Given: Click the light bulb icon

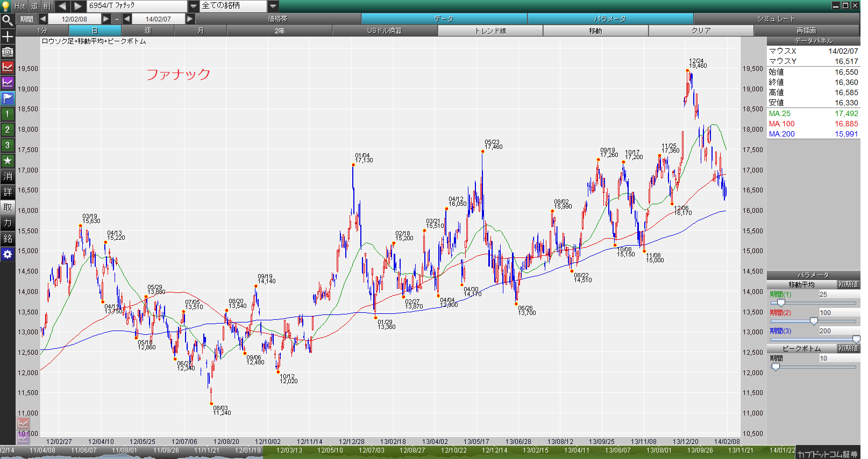Looking at the screenshot, I should point(6,5).
